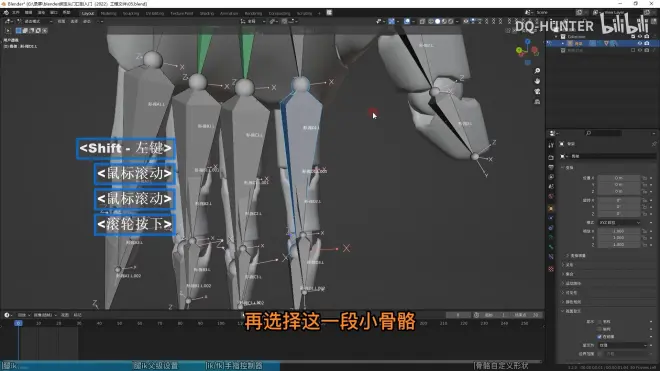Switch to the Sculpting workspace tab
This screenshot has height=371, width=660.
(x=131, y=13)
